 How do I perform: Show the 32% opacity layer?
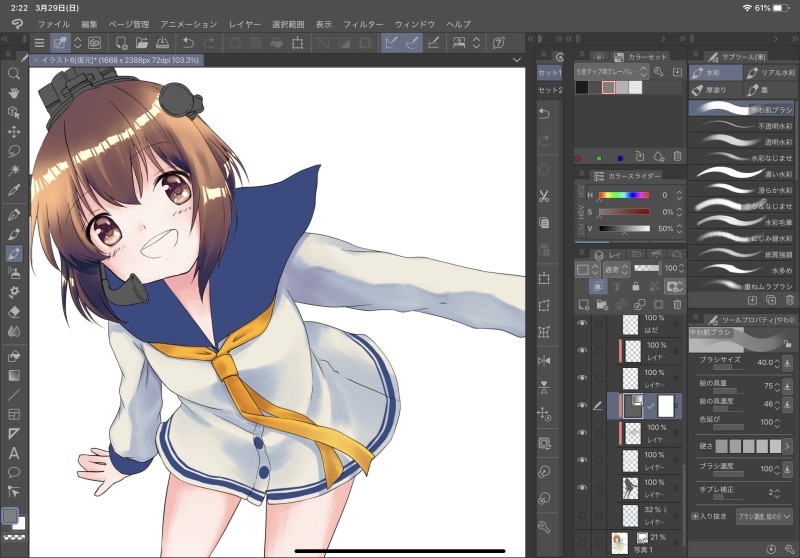point(582,516)
